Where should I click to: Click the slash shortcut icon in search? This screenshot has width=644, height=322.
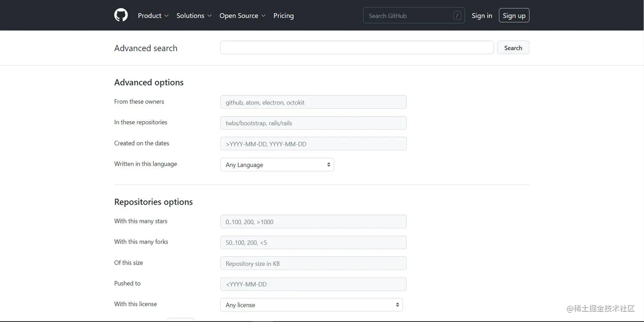tap(457, 16)
